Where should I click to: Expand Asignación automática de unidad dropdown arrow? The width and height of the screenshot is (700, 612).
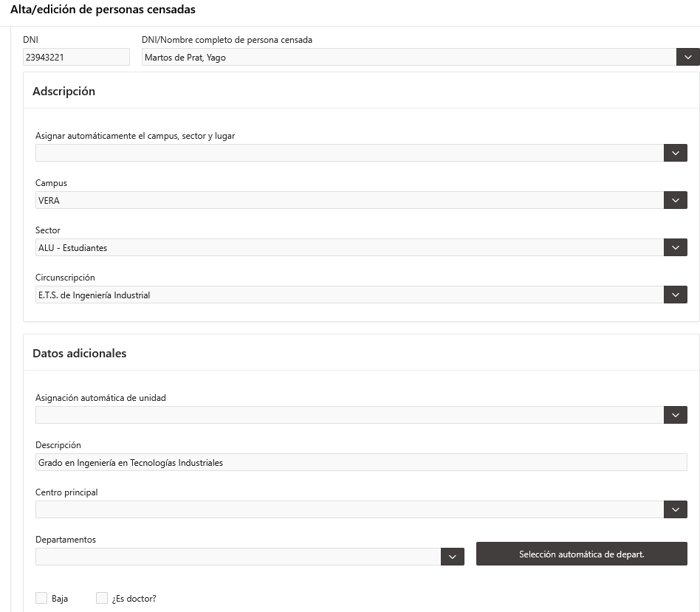pos(676,415)
